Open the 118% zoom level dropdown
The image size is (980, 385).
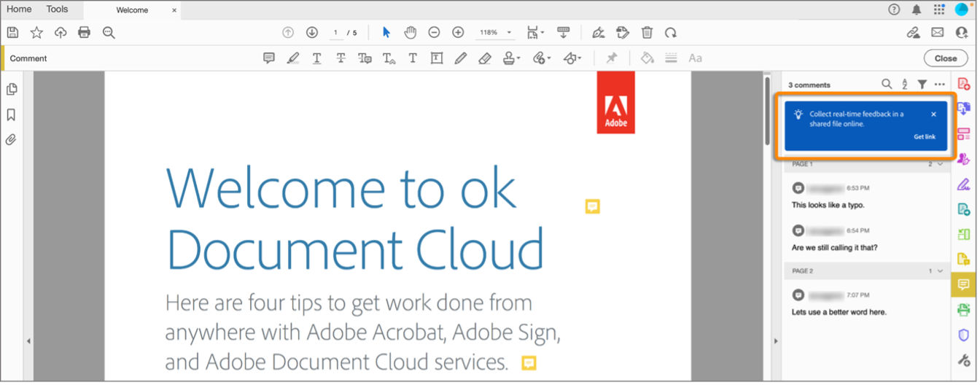pyautogui.click(x=495, y=33)
